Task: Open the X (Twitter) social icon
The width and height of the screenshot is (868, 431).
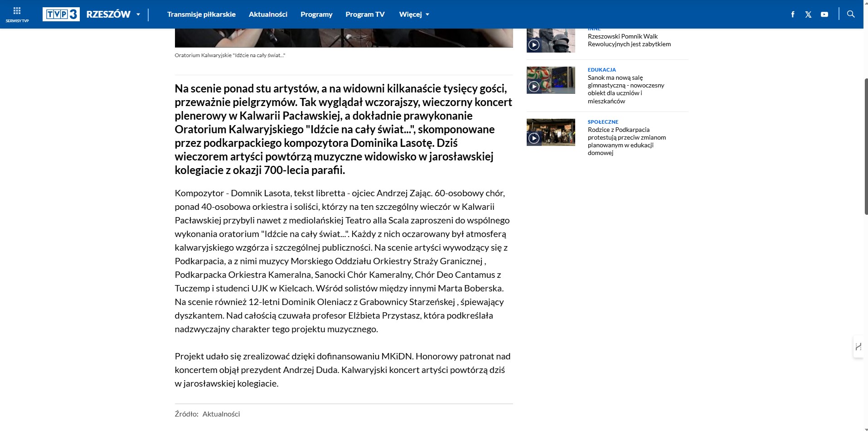Action: tap(808, 15)
